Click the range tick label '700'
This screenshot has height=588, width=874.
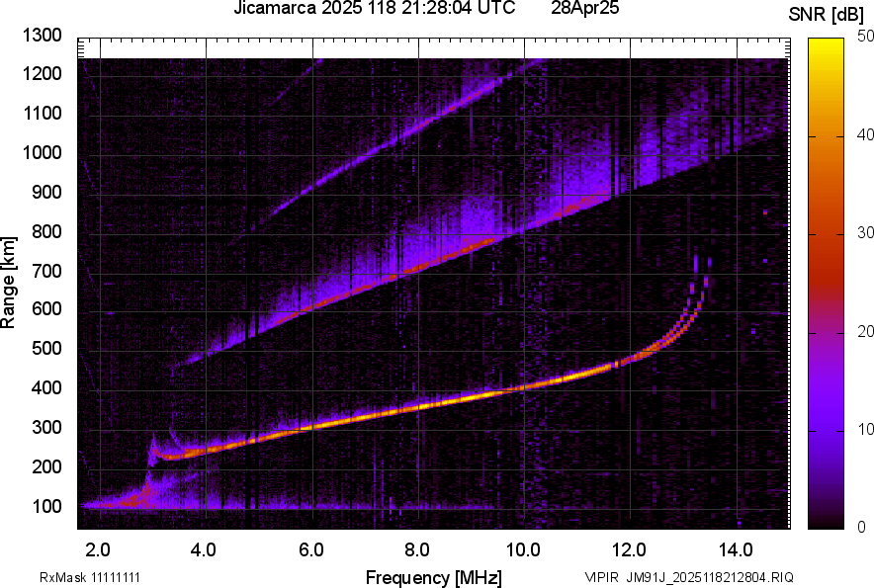(x=46, y=271)
